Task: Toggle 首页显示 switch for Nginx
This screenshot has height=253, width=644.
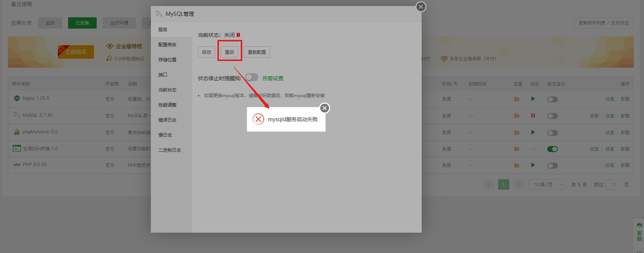Action: (553, 99)
